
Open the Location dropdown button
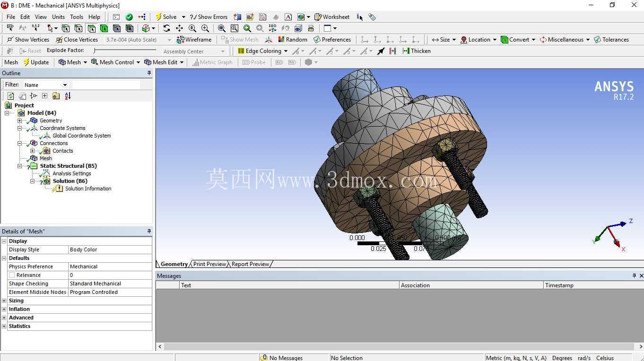coord(478,40)
